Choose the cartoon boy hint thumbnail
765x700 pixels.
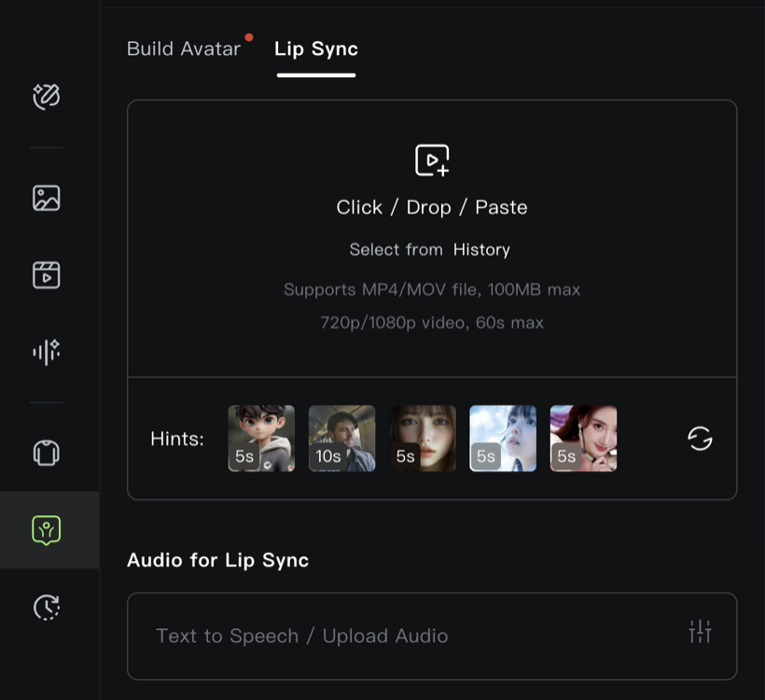(261, 438)
